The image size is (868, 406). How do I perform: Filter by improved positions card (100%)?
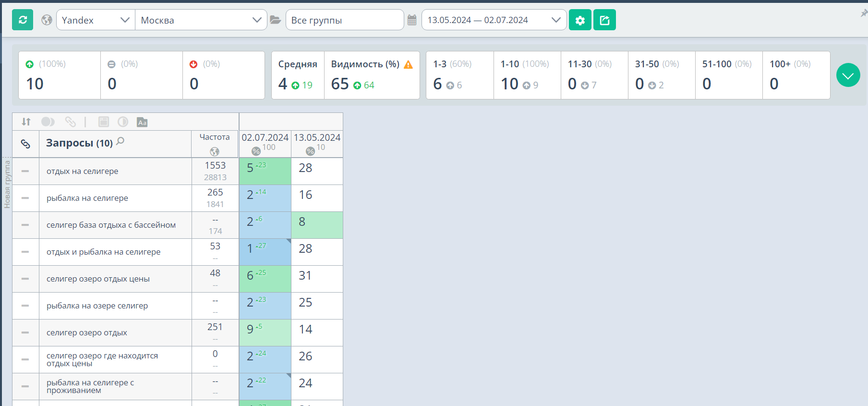pyautogui.click(x=60, y=75)
